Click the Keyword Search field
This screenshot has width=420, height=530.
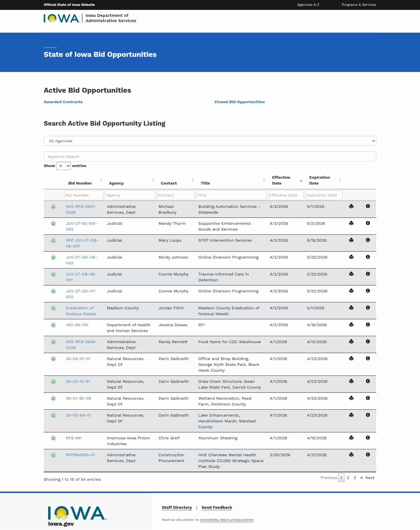[210, 157]
